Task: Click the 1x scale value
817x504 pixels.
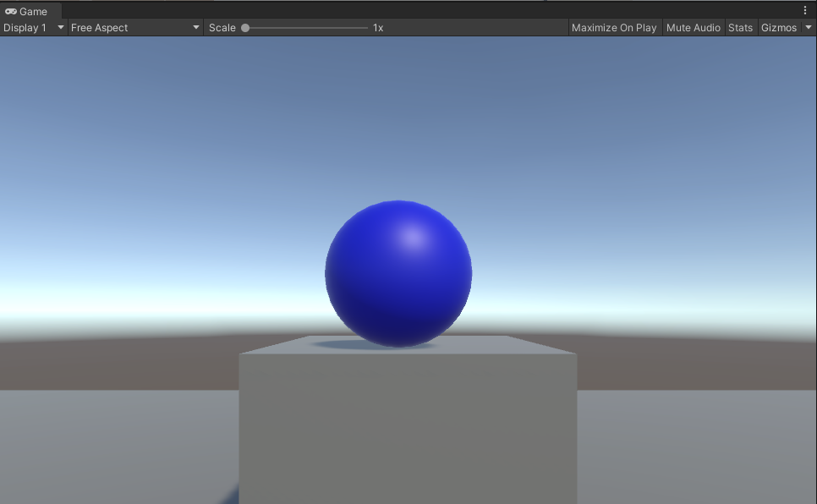Action: [378, 28]
